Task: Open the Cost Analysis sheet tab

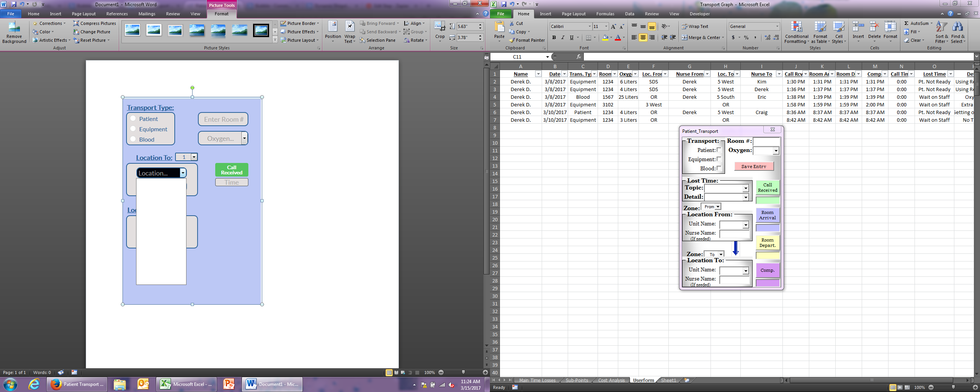Action: point(611,380)
